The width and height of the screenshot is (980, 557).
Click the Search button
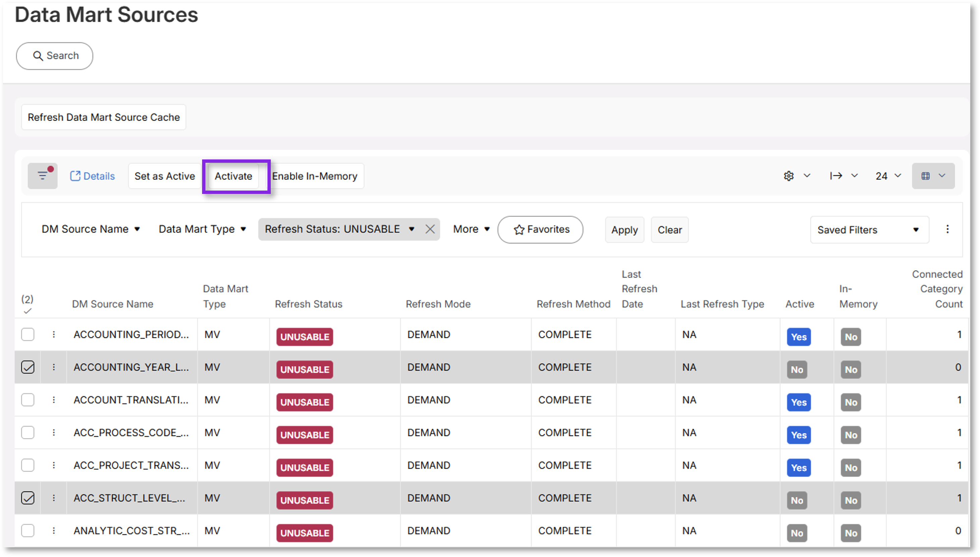tap(54, 56)
